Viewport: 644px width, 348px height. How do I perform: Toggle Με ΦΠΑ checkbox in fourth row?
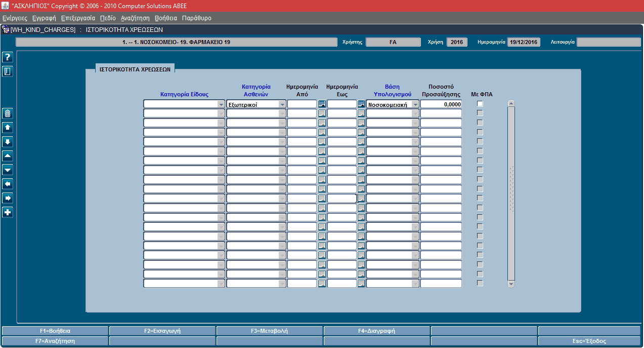[x=480, y=132]
